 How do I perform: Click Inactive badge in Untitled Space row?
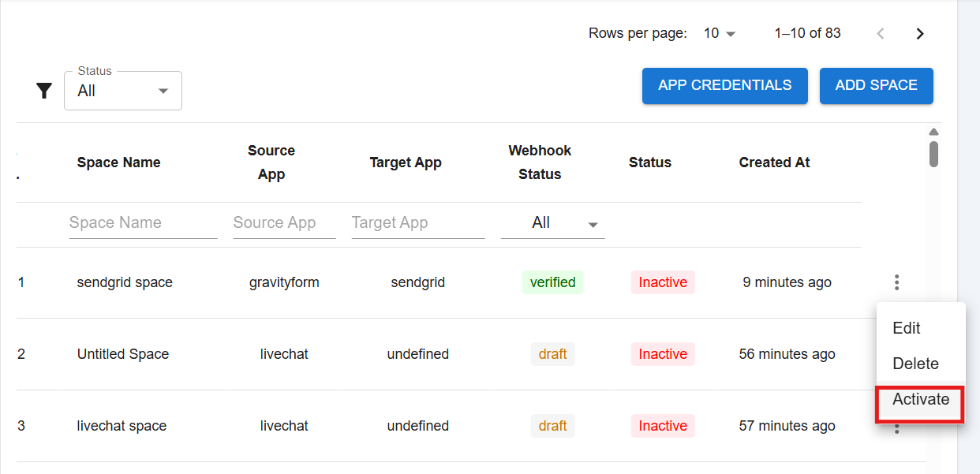pyautogui.click(x=663, y=354)
